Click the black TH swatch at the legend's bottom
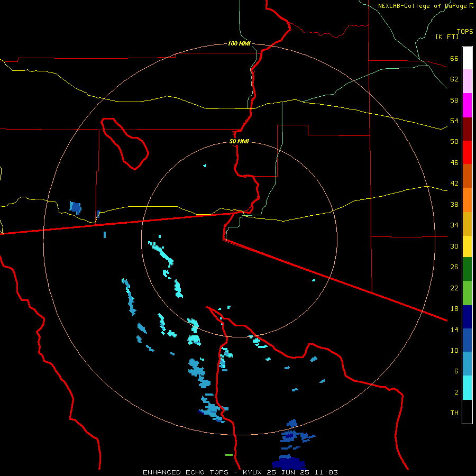Viewport: 476px width, 476px height. pos(467,411)
